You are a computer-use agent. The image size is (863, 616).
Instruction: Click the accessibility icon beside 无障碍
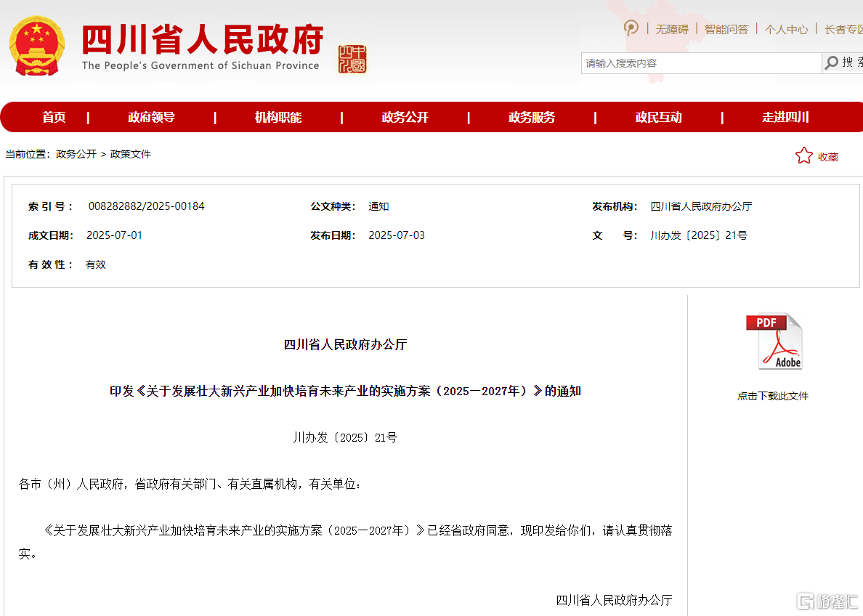(x=631, y=28)
